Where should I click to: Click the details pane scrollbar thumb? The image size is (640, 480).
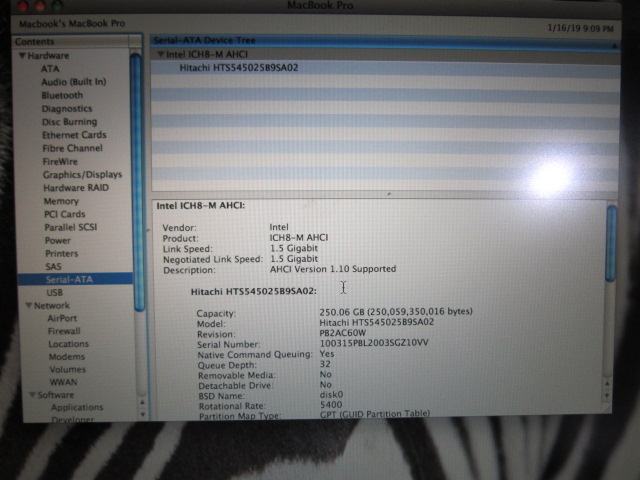coord(611,243)
